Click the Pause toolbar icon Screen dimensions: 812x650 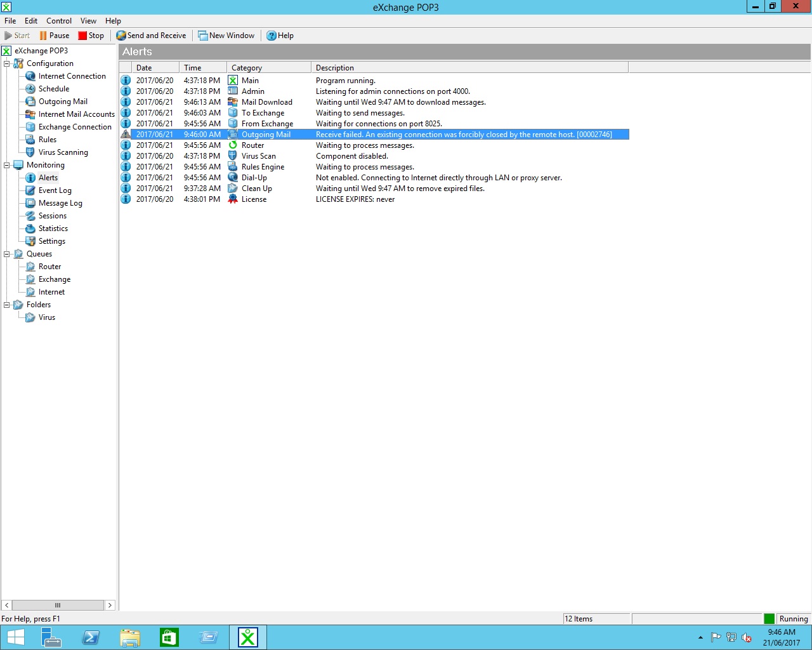(43, 36)
